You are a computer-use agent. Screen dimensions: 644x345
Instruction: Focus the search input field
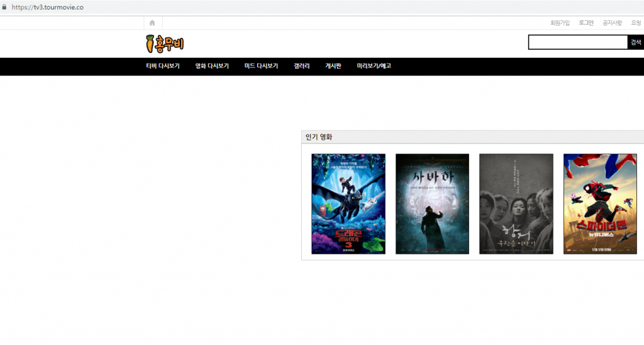click(577, 42)
